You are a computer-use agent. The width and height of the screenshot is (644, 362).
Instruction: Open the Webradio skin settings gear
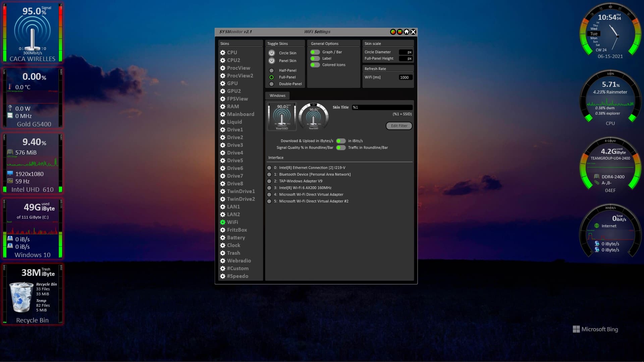pyautogui.click(x=223, y=261)
